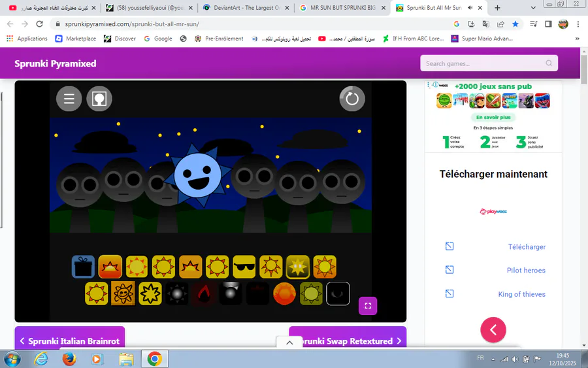This screenshot has height=368, width=588.
Task: Click the pink round back arrow button
Action: (493, 329)
